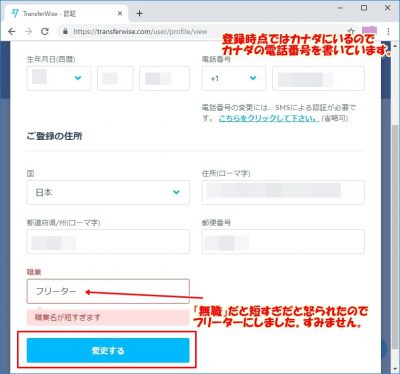Click the 郵便番号 postal code field

coord(283,242)
